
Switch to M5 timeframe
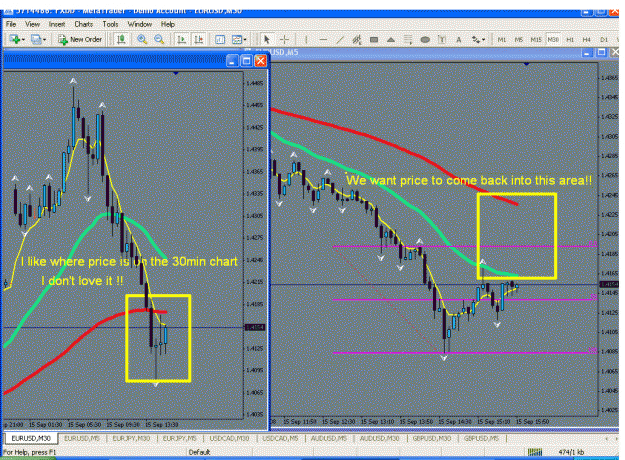[519, 39]
